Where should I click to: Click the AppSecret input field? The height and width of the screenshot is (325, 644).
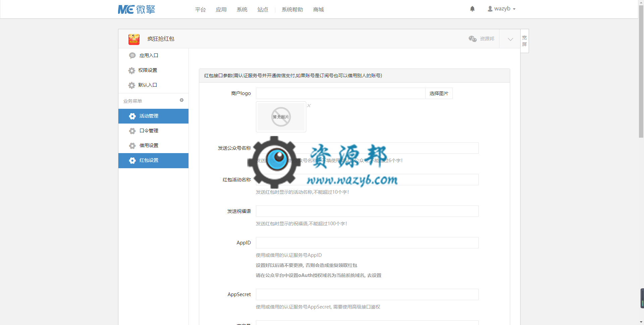(367, 294)
